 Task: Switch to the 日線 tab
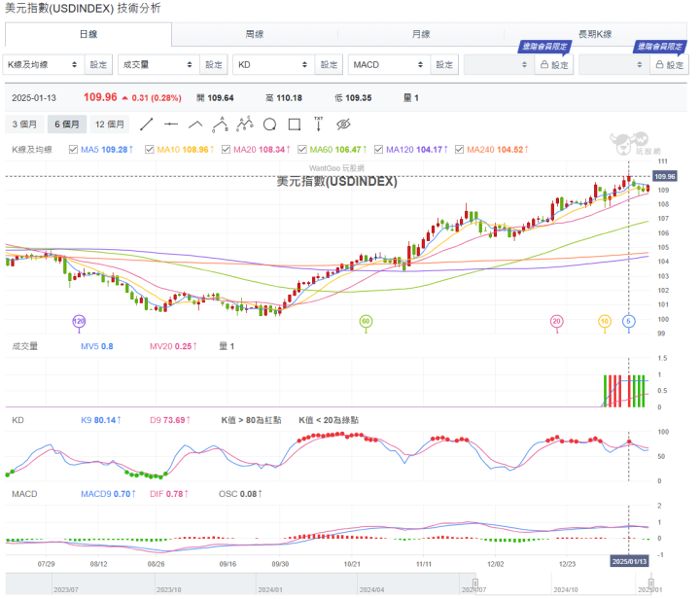coord(88,34)
